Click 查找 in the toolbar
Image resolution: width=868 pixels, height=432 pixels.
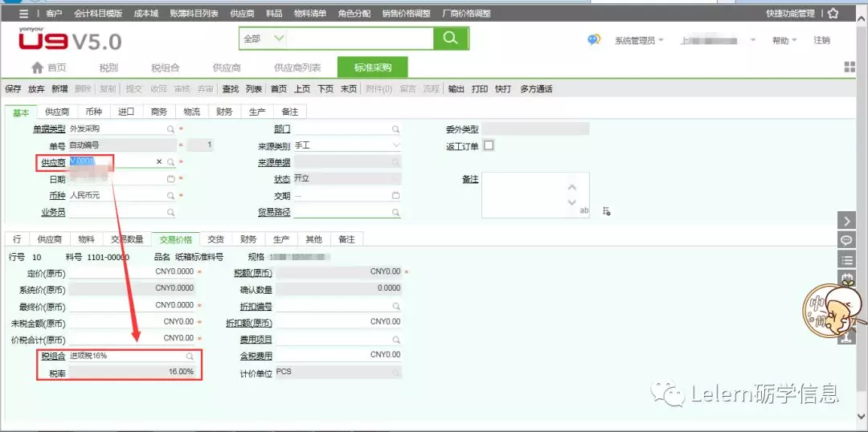tap(231, 89)
